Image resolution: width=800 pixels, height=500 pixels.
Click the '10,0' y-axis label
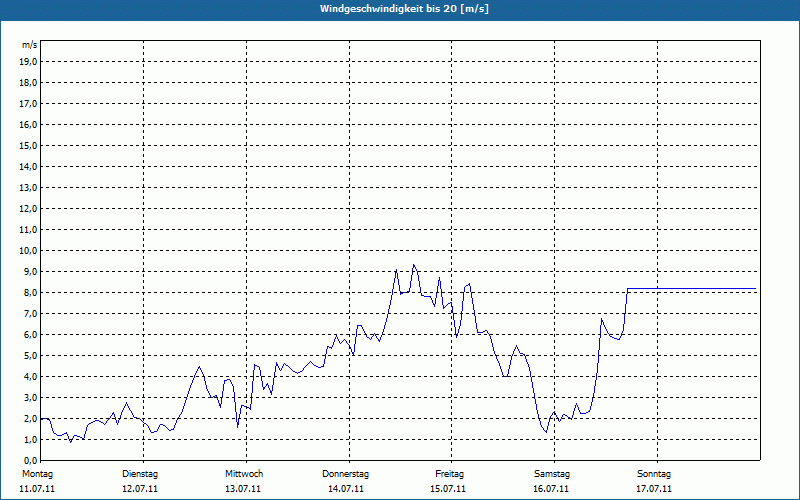tap(28, 251)
